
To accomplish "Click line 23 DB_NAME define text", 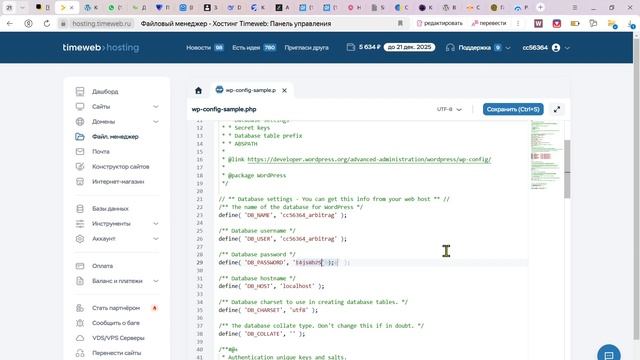I will coord(282,215).
